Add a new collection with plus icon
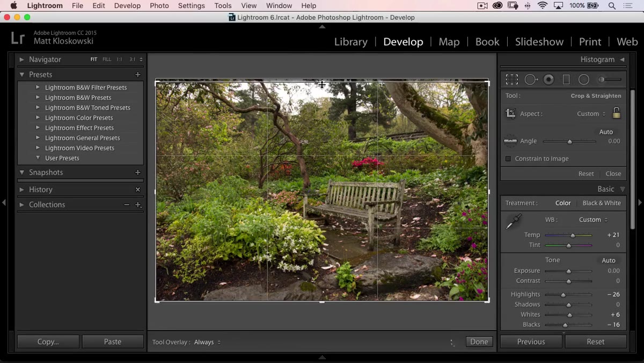 [138, 205]
